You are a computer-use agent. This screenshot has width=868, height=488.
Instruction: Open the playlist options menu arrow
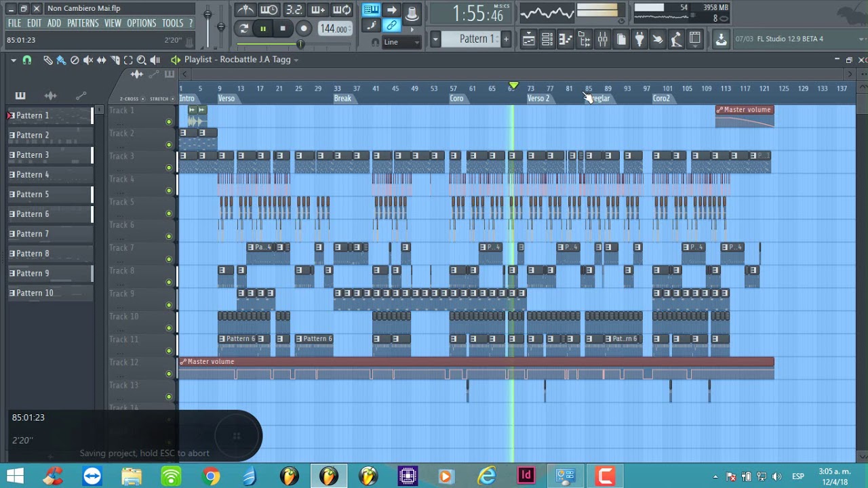pyautogui.click(x=13, y=60)
